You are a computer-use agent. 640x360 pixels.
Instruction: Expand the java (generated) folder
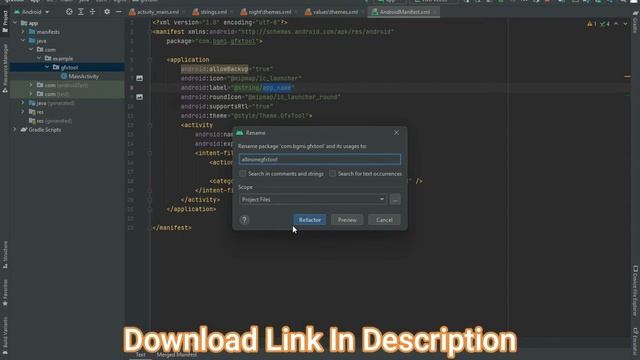point(23,103)
